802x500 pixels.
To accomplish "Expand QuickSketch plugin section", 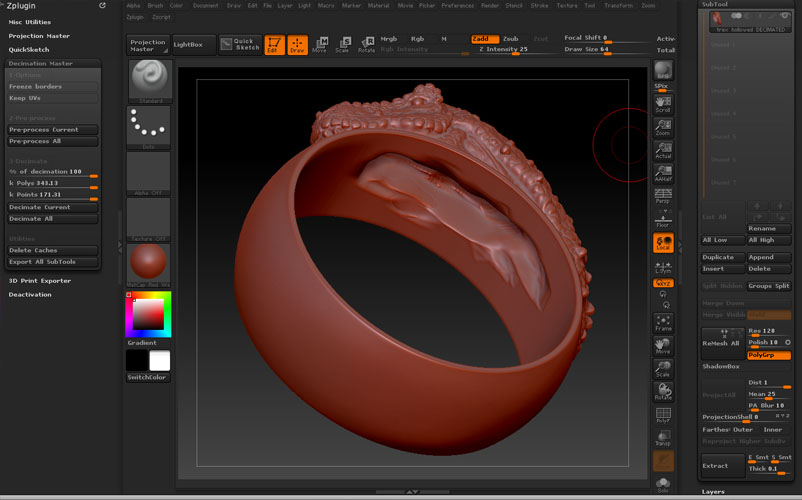I will [x=29, y=50].
